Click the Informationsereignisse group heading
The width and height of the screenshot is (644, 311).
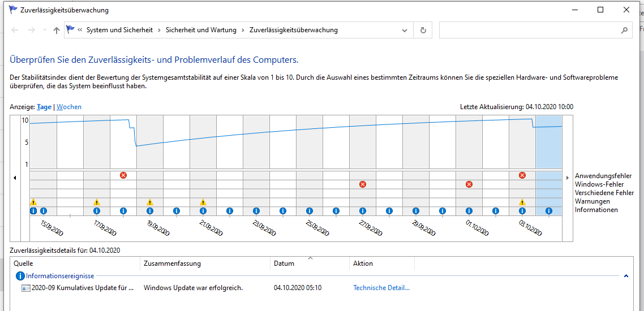pos(60,276)
